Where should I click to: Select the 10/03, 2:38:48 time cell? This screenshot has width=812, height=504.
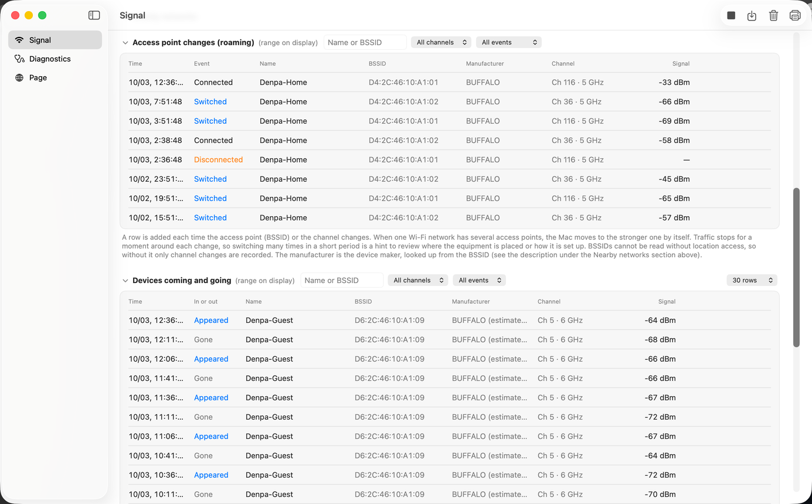[155, 140]
